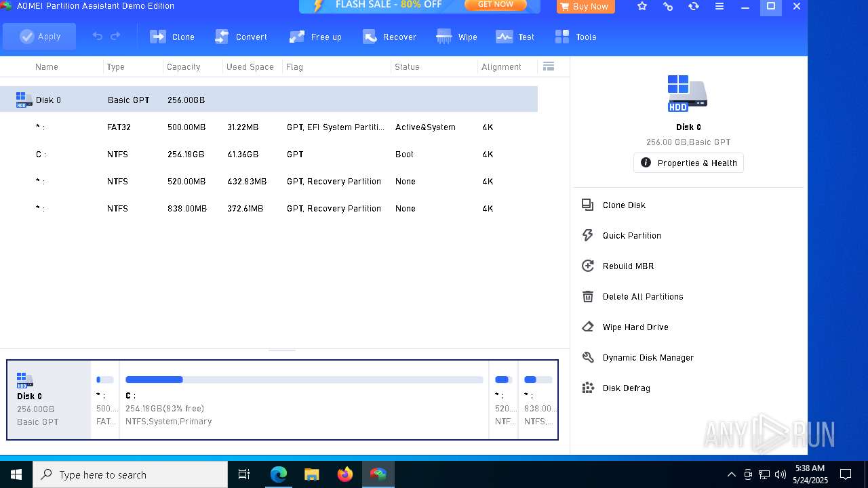Select the 520MB partition block in disk map
The height and width of the screenshot is (488, 868).
(x=503, y=400)
